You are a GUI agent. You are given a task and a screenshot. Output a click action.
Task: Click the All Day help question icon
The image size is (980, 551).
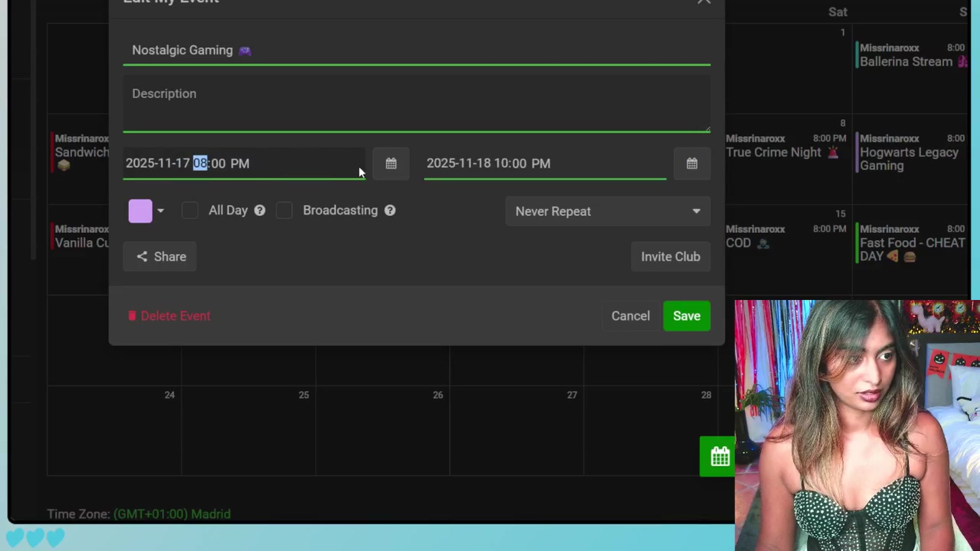click(x=260, y=211)
